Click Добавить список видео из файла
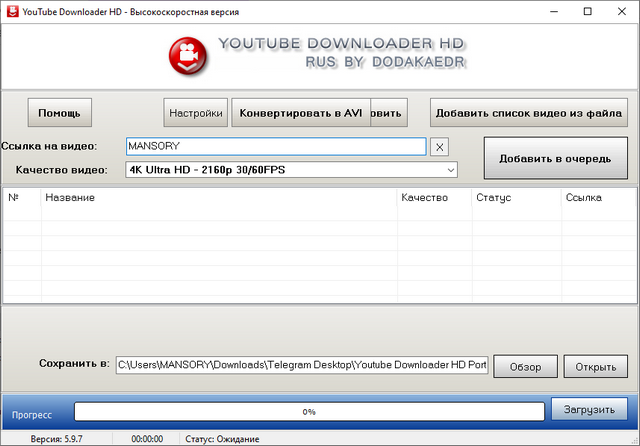The height and width of the screenshot is (446, 640). [x=529, y=113]
